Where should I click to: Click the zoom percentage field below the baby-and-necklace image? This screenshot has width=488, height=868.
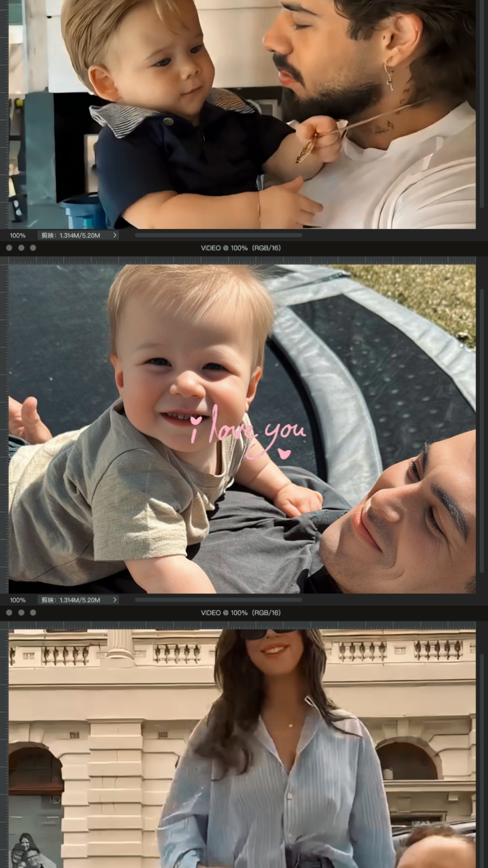(x=18, y=235)
